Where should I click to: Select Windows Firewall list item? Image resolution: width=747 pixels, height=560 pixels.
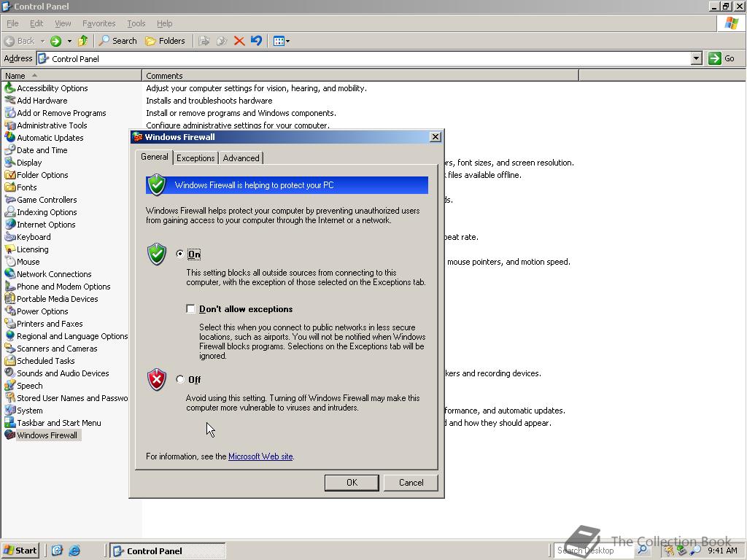(47, 435)
